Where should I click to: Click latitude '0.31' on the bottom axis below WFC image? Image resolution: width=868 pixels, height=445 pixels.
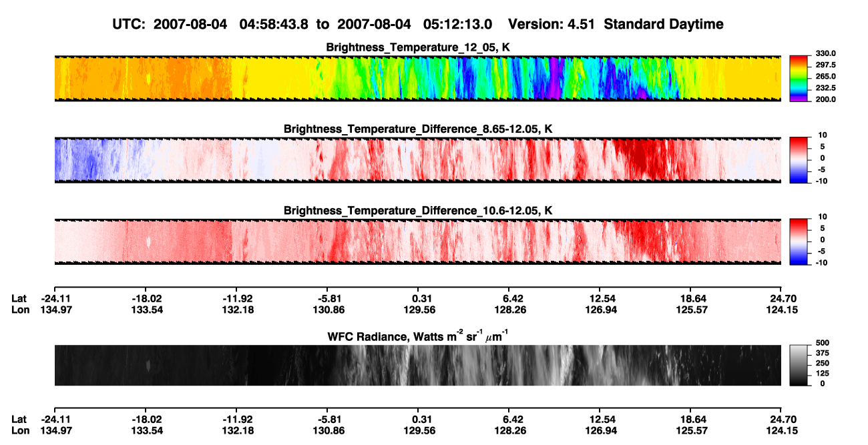point(419,419)
